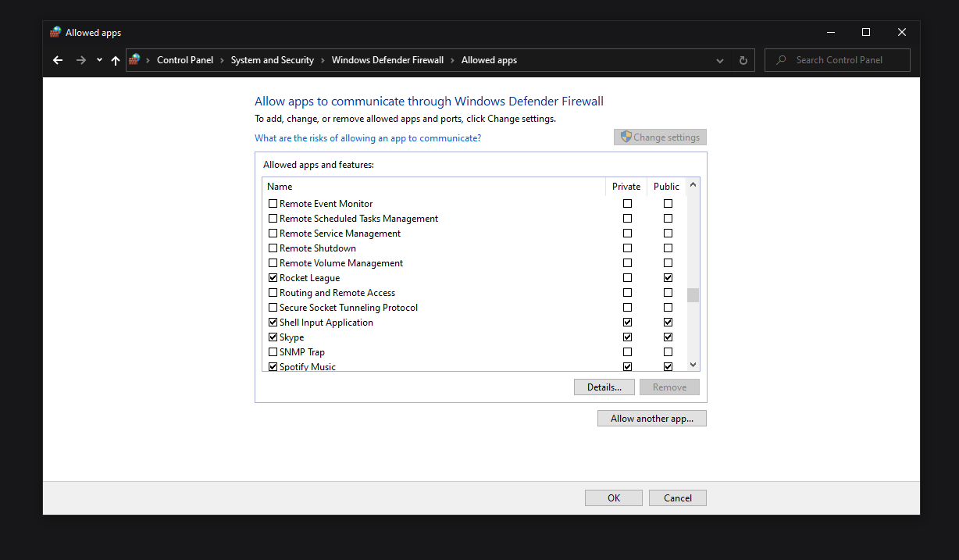Viewport: 959px width, 560px height.
Task: Toggle Shell Input Application Public checkbox
Action: click(x=668, y=323)
